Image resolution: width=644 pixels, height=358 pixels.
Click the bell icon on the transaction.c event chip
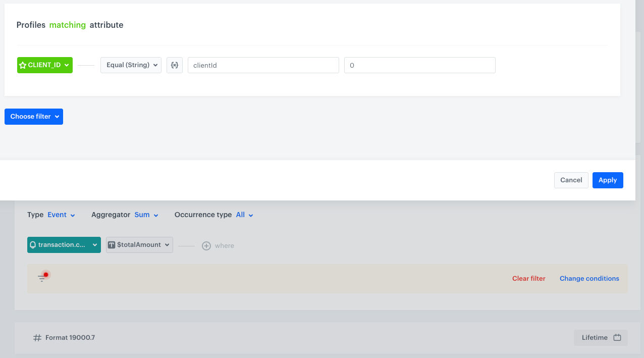click(x=33, y=245)
